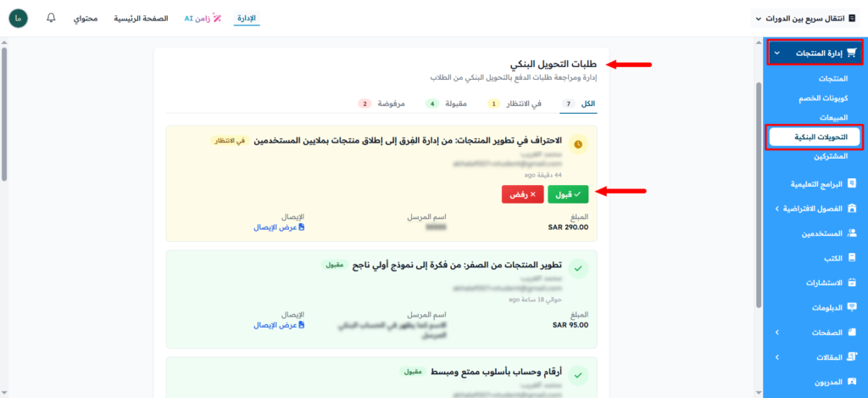Click the Diplomas (الدبلومات) sidebar icon
The height and width of the screenshot is (398, 868).
coord(852,307)
